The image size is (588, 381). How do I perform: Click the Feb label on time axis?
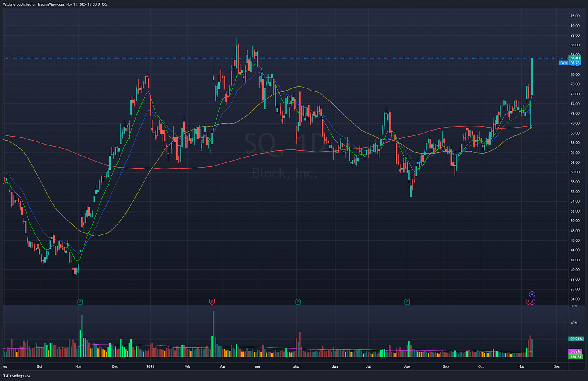(187, 367)
